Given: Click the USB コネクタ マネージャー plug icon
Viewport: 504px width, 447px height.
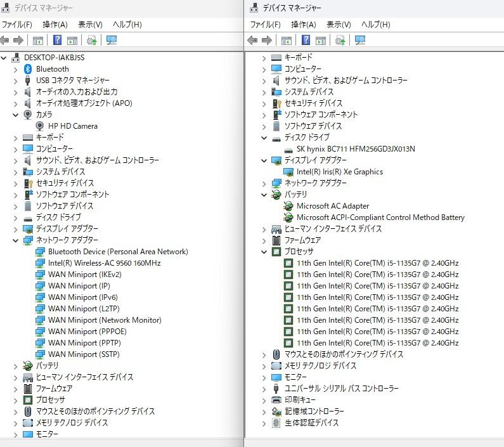Looking at the screenshot, I should (28, 81).
